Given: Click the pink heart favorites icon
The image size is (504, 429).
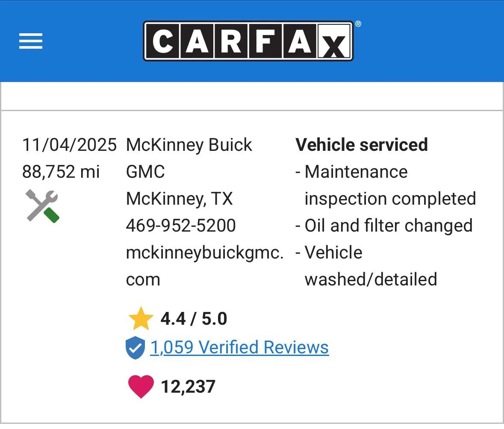Looking at the screenshot, I should [x=141, y=386].
